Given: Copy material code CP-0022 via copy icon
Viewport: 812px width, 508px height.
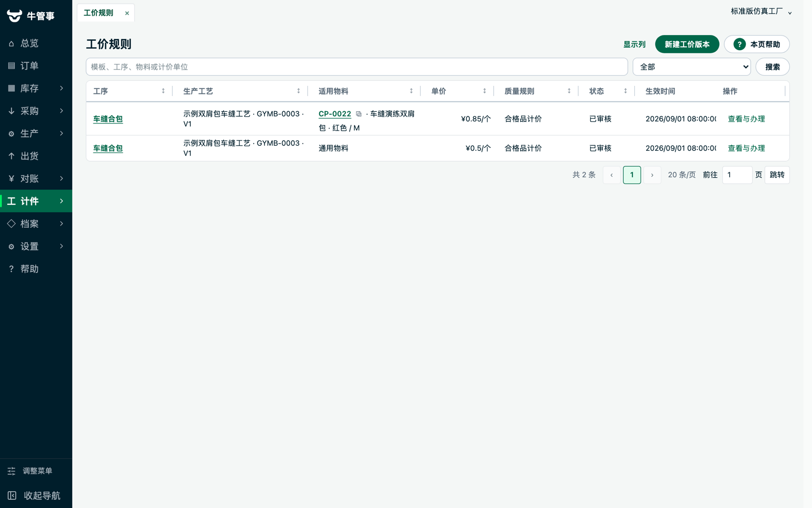Looking at the screenshot, I should [359, 114].
